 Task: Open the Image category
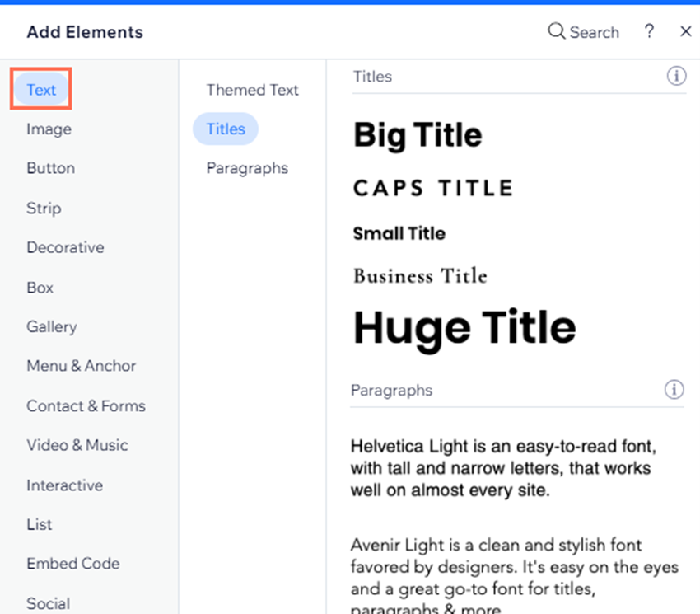coord(49,129)
